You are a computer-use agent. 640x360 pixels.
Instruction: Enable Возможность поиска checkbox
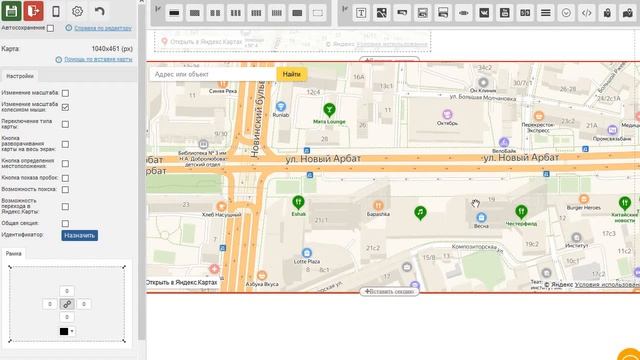tap(65, 189)
